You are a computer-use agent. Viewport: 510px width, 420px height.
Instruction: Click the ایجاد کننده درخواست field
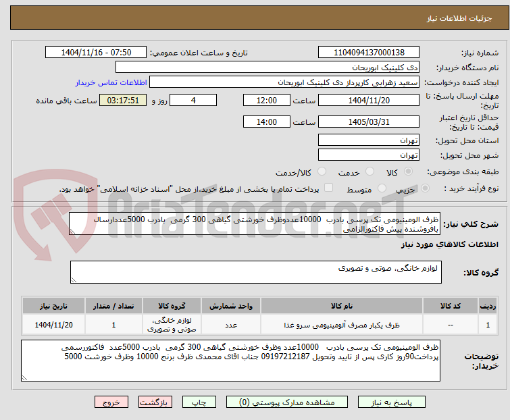click(x=284, y=82)
